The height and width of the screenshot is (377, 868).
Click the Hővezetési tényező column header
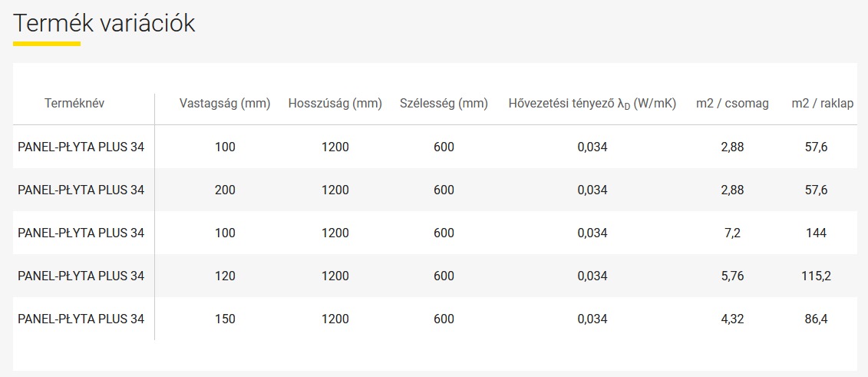pyautogui.click(x=592, y=104)
